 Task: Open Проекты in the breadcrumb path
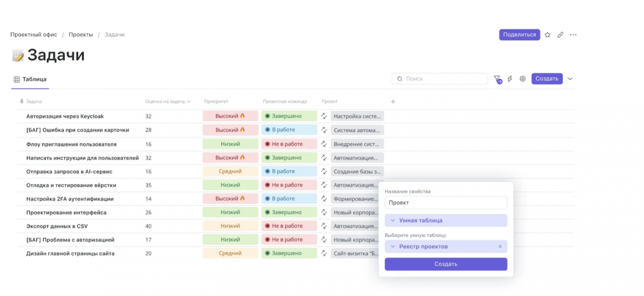(81, 35)
